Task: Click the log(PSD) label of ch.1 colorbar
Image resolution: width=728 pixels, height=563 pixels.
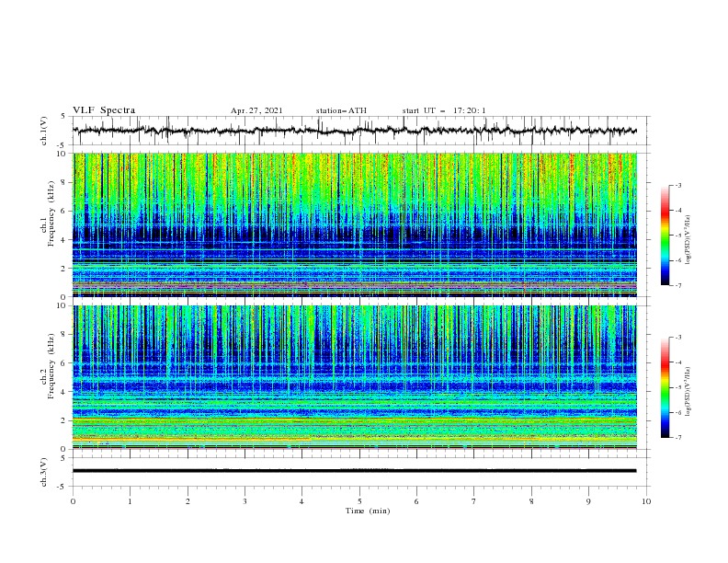Action: 688,240
